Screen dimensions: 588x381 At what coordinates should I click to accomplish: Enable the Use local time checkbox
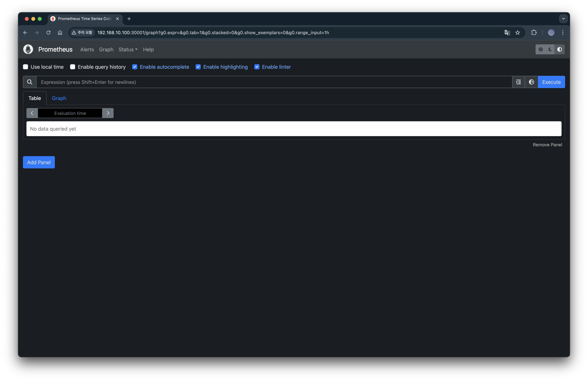(25, 67)
